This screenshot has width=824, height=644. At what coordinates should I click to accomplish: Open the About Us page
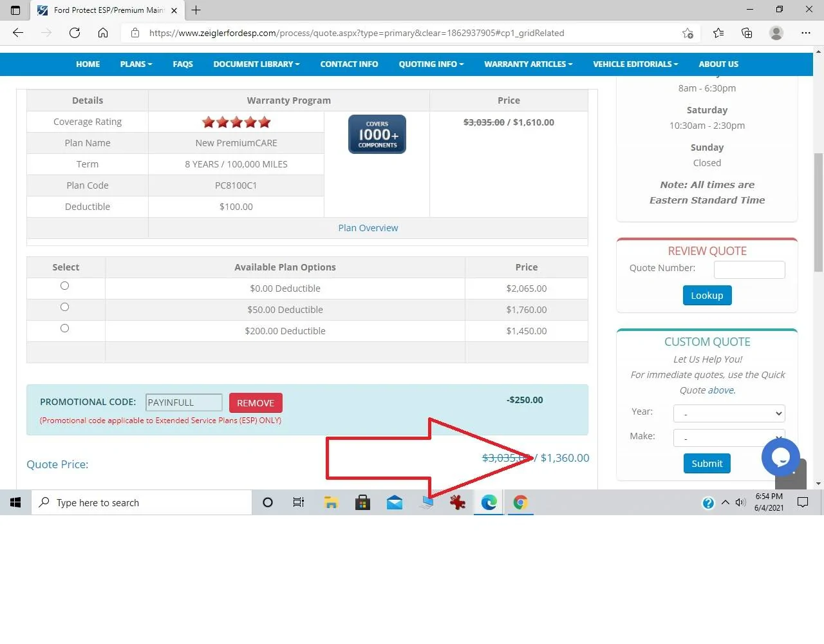(718, 64)
